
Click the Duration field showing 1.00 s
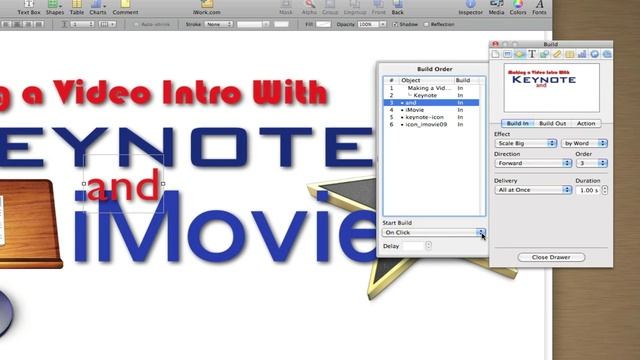click(588, 190)
